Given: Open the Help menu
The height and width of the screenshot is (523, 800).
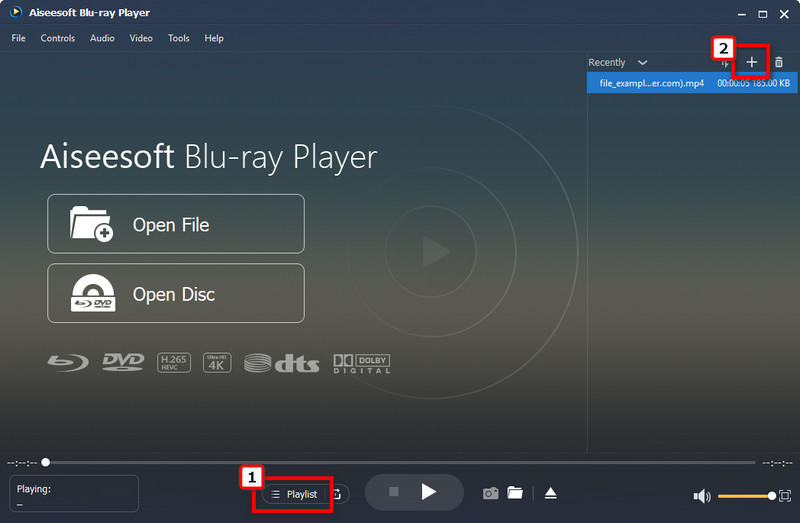Looking at the screenshot, I should click(x=214, y=38).
